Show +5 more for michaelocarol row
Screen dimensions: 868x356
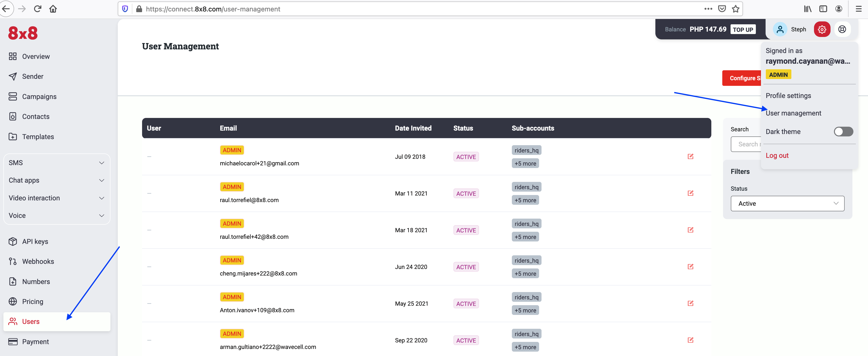point(525,163)
